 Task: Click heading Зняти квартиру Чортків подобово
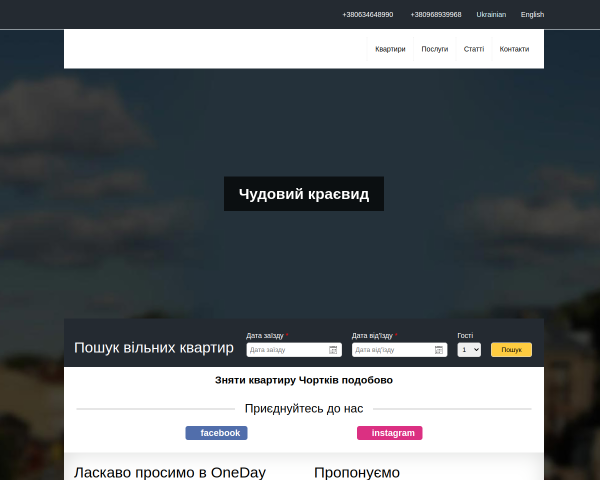304,380
